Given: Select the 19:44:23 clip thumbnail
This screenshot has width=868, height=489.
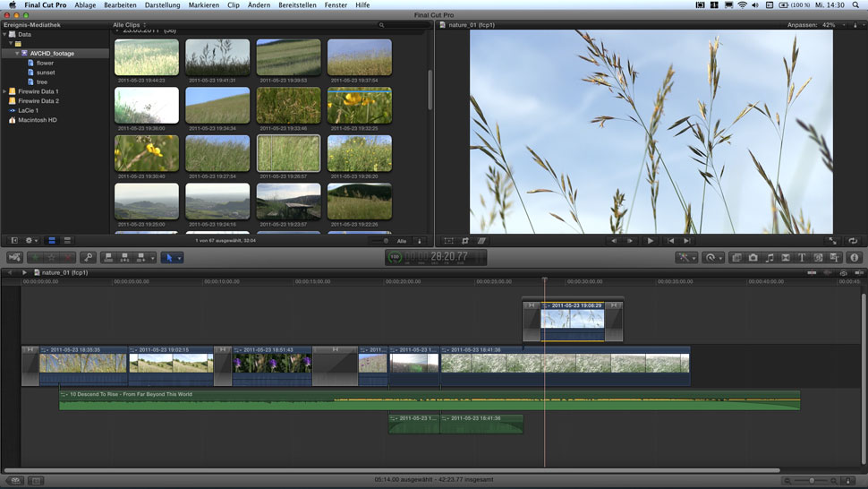Looking at the screenshot, I should [146, 57].
